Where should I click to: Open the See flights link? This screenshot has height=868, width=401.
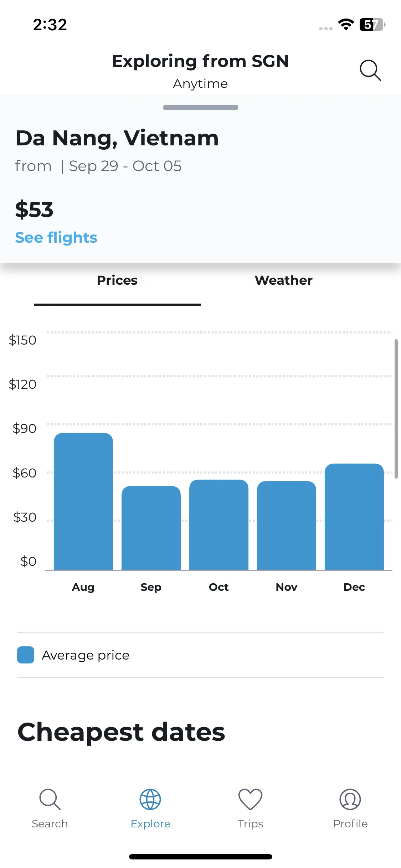(56, 237)
